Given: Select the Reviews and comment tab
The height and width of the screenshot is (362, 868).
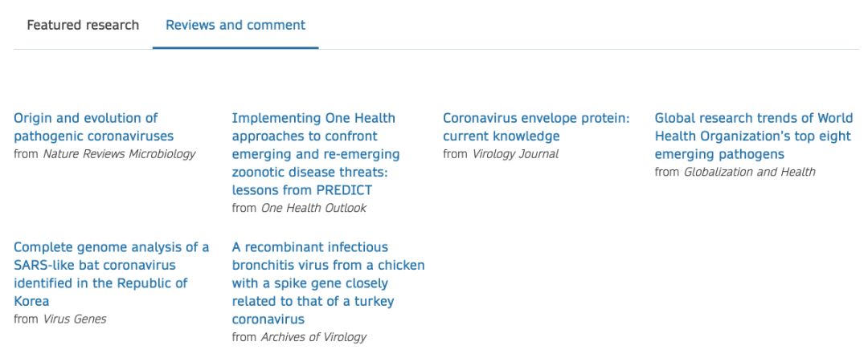Looking at the screenshot, I should pyautogui.click(x=235, y=25).
